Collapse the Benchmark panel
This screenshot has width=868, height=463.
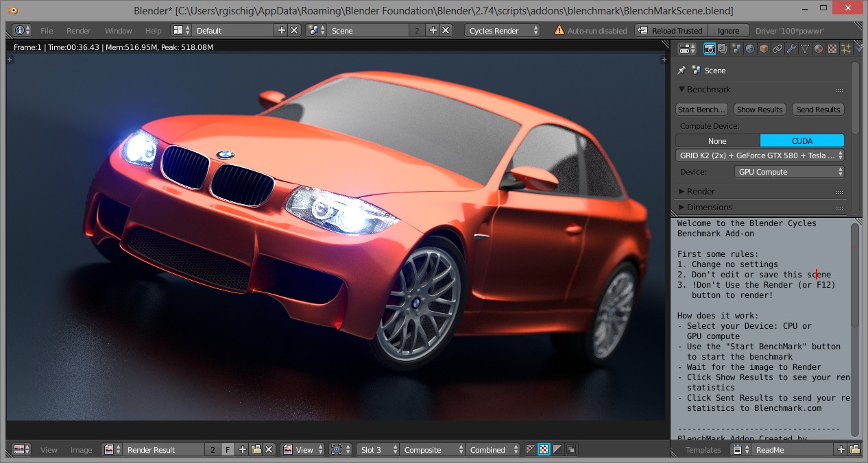pyautogui.click(x=704, y=90)
